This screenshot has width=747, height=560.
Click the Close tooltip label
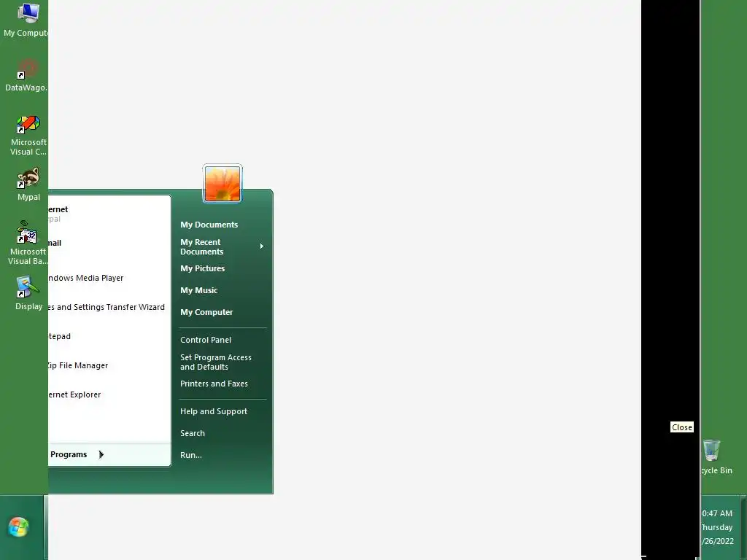pos(682,427)
